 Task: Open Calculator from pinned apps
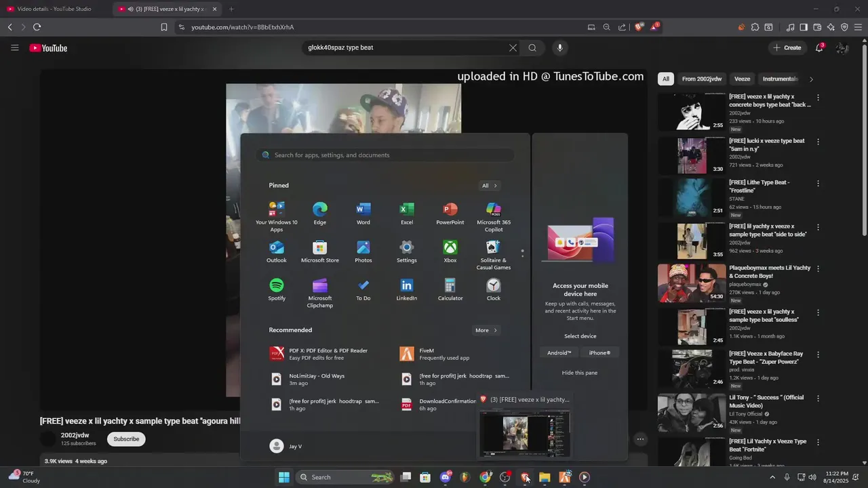[x=450, y=289]
